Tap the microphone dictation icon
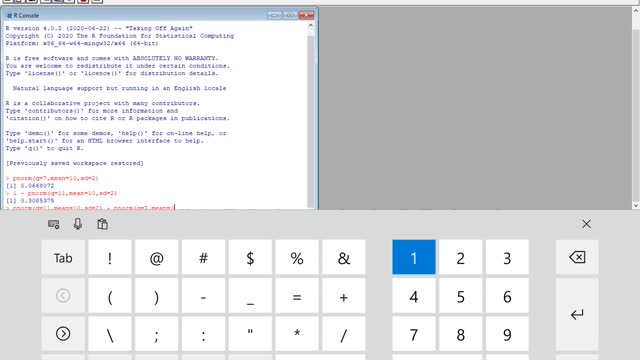640x360 pixels. 78,224
